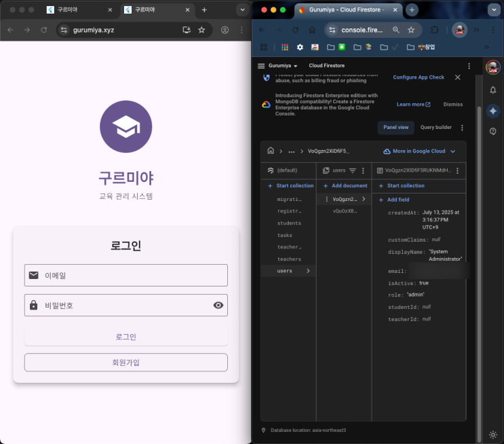Open the Firebase header three-dot menu
Viewport: 504px width, 444px height.
pos(469,66)
